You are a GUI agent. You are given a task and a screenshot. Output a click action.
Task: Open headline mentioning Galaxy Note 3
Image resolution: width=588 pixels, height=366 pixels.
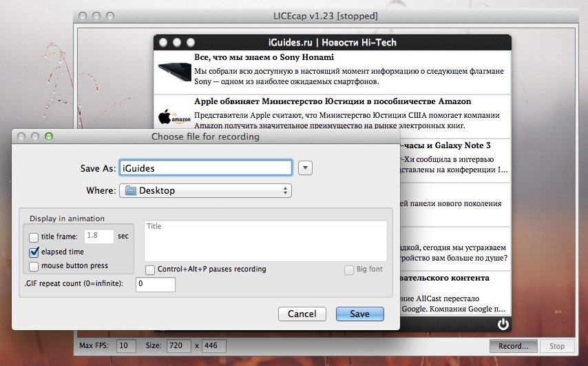click(446, 145)
